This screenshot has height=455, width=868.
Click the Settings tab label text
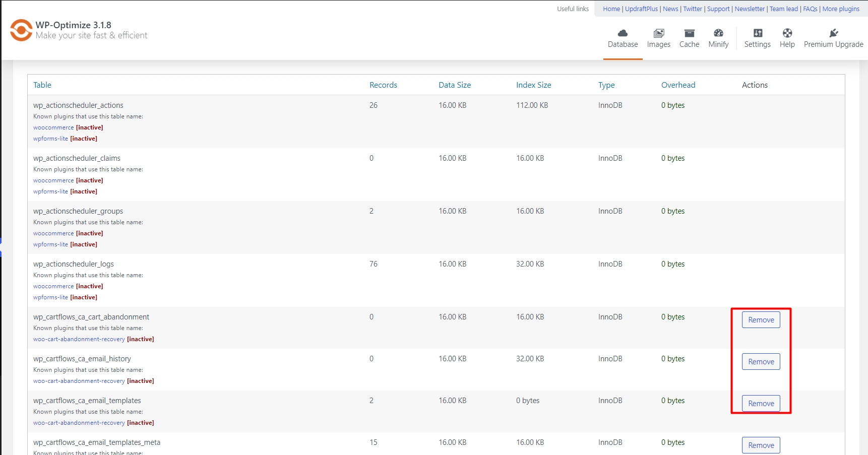[x=757, y=44]
